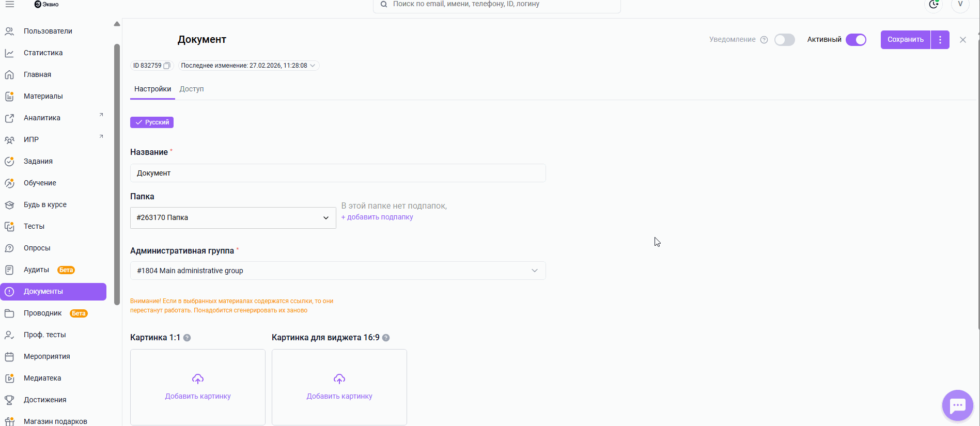This screenshot has width=980, height=426.
Task: Click the Задания checkmark icon
Action: tap(9, 161)
